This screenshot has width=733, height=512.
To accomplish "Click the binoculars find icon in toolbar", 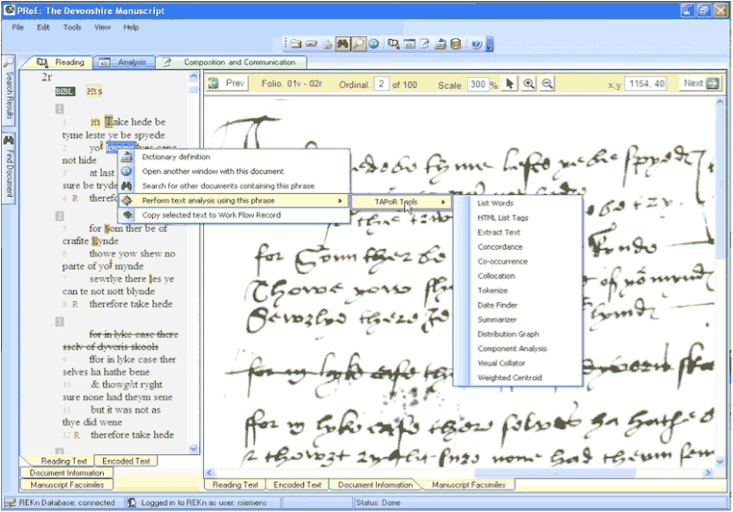I will 343,44.
